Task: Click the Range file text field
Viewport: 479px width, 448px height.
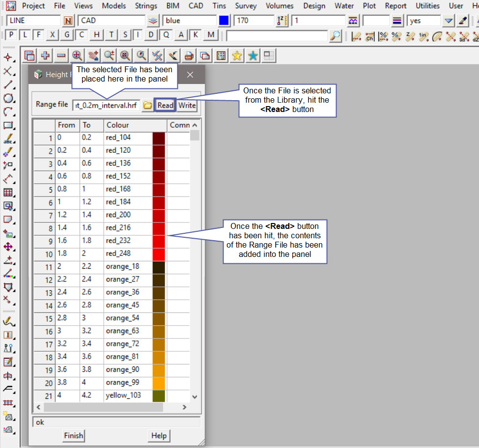Action: click(106, 105)
